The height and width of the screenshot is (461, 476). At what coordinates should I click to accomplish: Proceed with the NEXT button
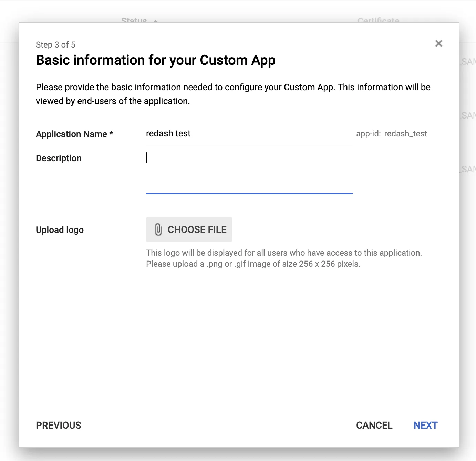[425, 425]
